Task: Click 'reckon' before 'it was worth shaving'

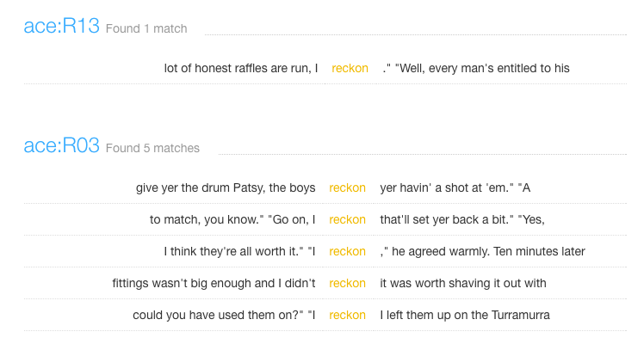Action: tap(348, 283)
